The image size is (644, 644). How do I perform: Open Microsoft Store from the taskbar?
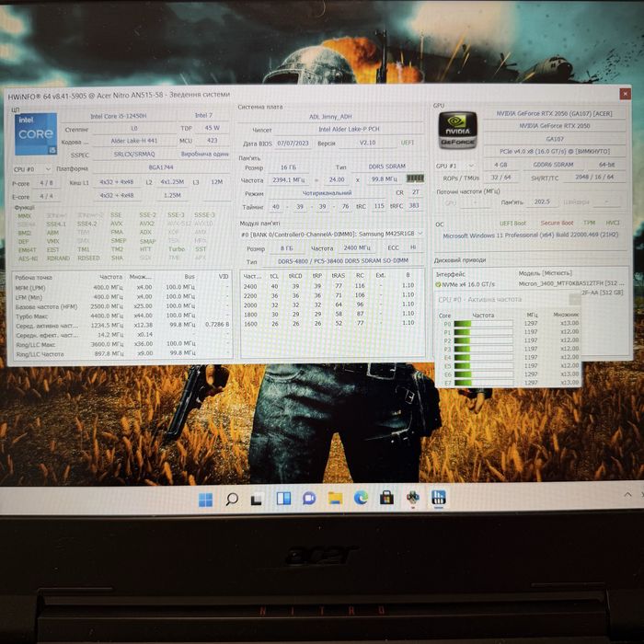pyautogui.click(x=386, y=498)
